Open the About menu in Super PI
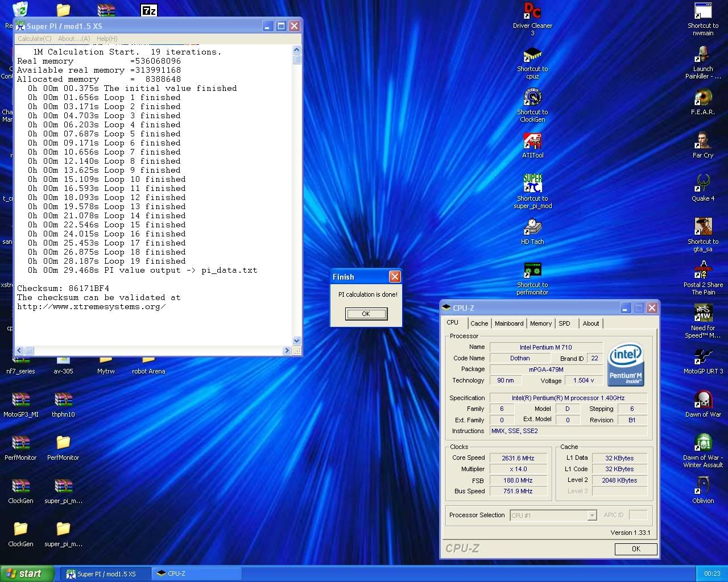Image resolution: width=728 pixels, height=582 pixels. pos(74,39)
